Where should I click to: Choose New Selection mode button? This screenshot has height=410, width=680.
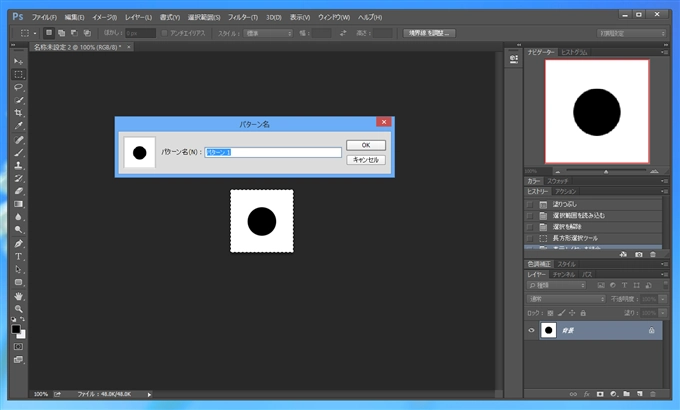(49, 33)
